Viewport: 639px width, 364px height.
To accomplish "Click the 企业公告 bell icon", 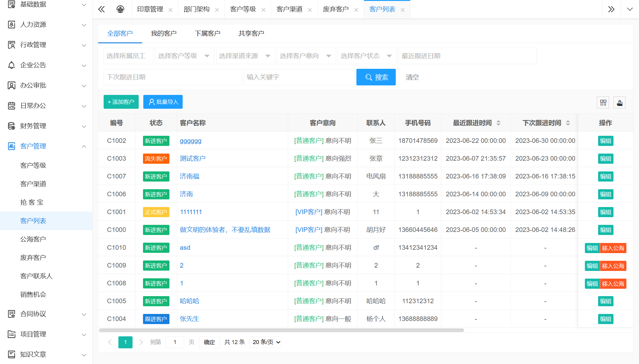I will [x=11, y=65].
